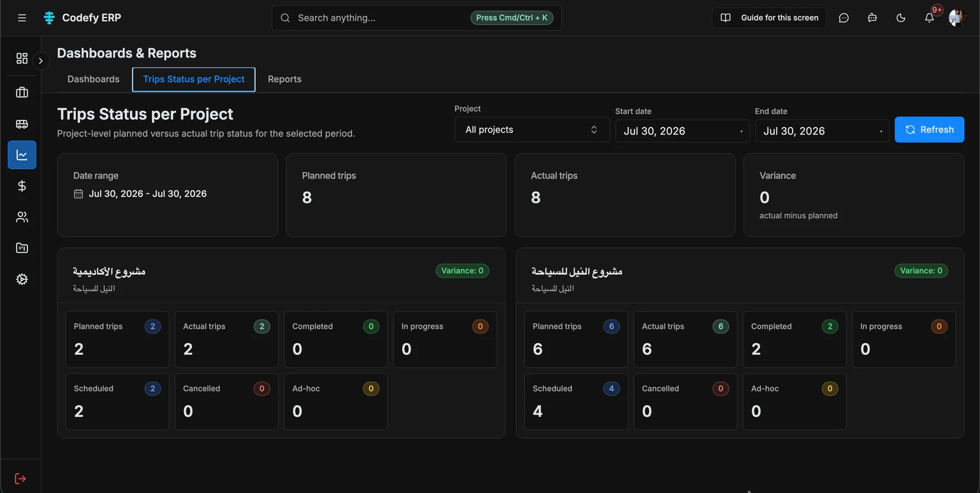
Task: Open the briefcase sidebar icon
Action: tap(22, 93)
